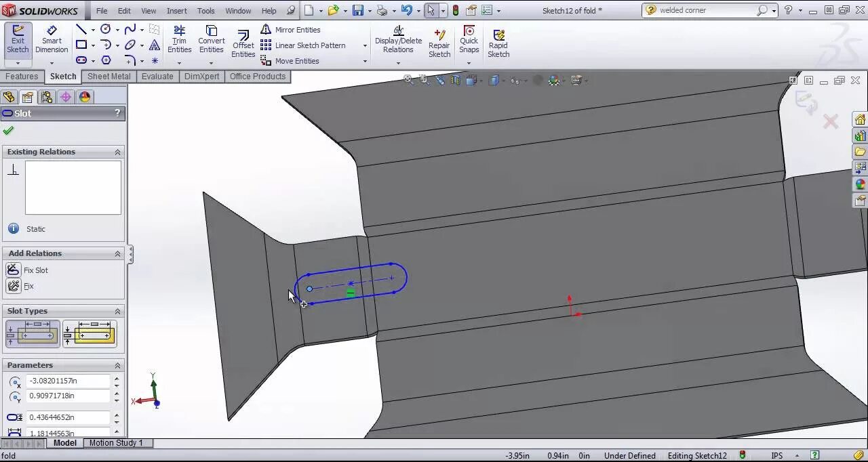
Task: Cancel sketch with red X in viewport corner
Action: (830, 121)
